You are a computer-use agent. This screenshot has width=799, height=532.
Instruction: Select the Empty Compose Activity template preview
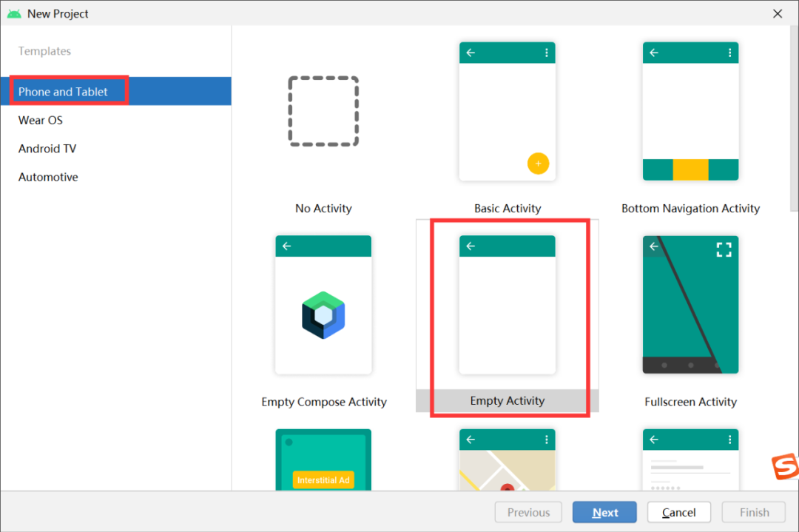tap(323, 305)
